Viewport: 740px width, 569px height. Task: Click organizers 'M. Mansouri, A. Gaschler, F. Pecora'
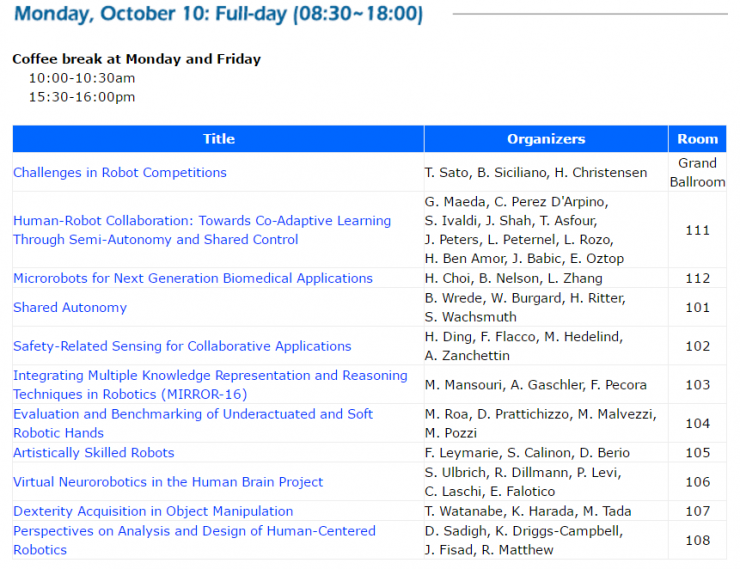coord(536,385)
